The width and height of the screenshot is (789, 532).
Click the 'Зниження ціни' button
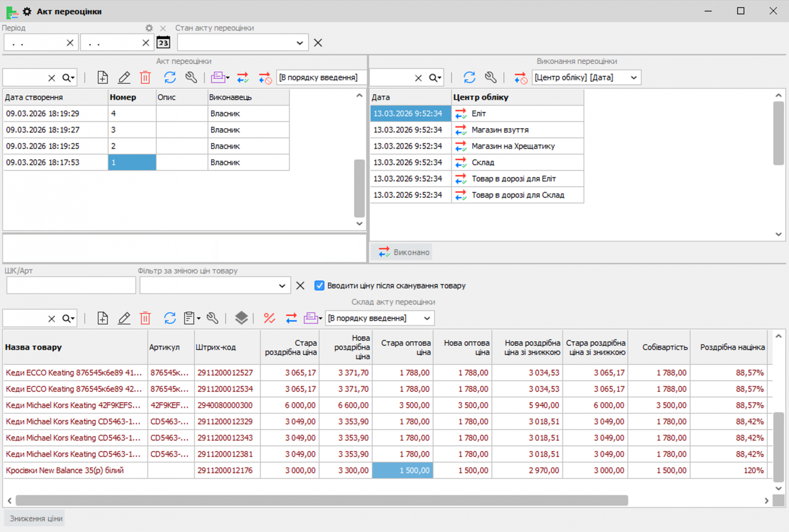pyautogui.click(x=36, y=519)
